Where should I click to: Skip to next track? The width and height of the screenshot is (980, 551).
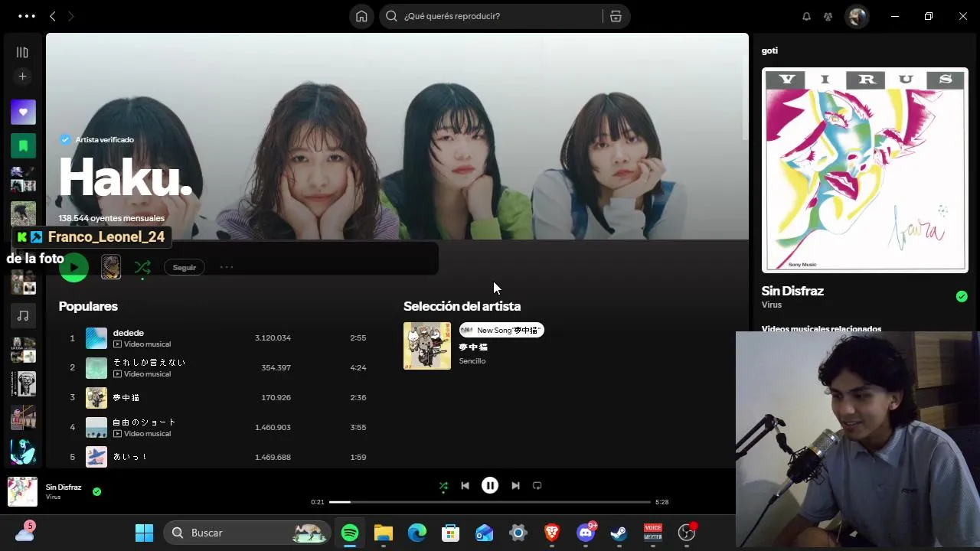click(515, 486)
